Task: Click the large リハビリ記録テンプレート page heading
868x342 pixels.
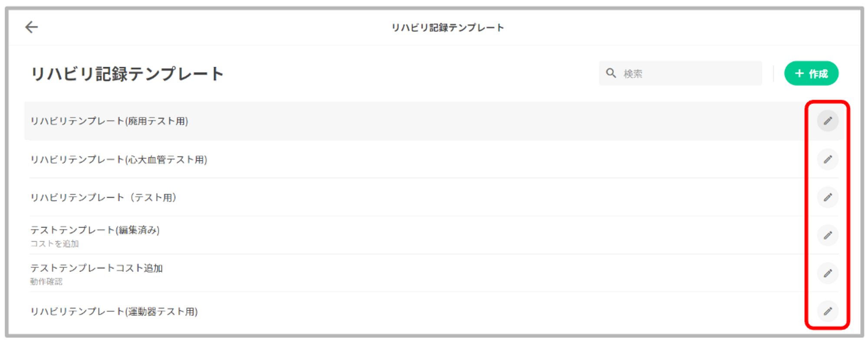Action: point(127,74)
